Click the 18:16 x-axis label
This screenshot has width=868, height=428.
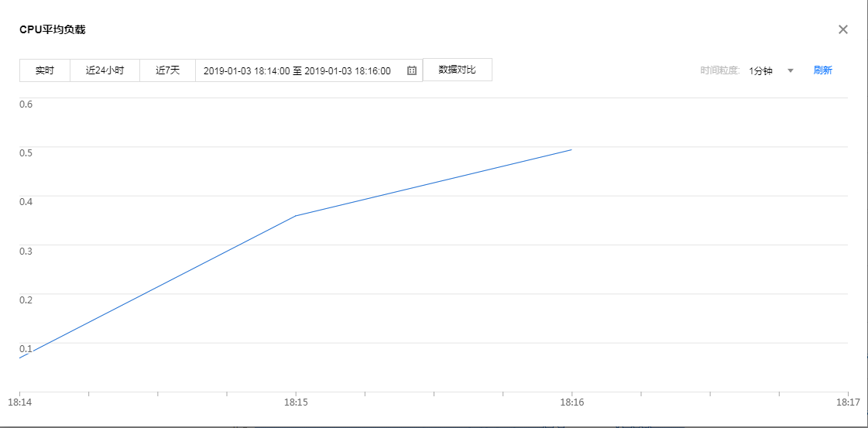pyautogui.click(x=571, y=402)
